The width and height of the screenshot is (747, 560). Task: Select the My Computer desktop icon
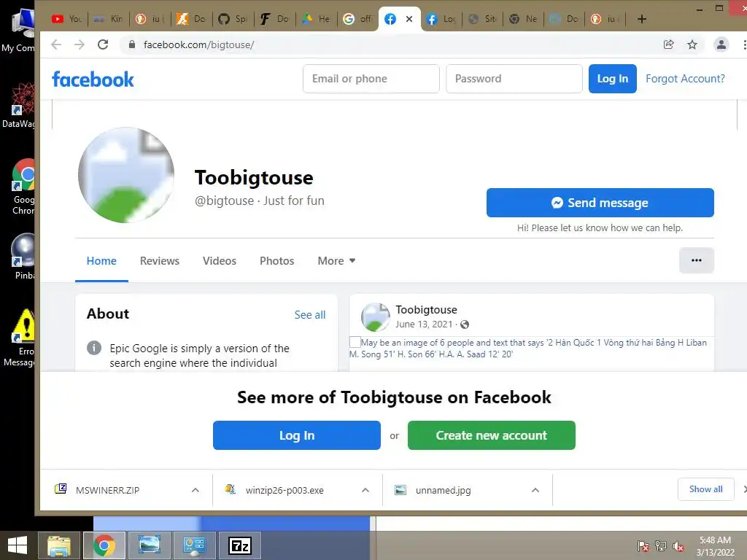(x=19, y=31)
